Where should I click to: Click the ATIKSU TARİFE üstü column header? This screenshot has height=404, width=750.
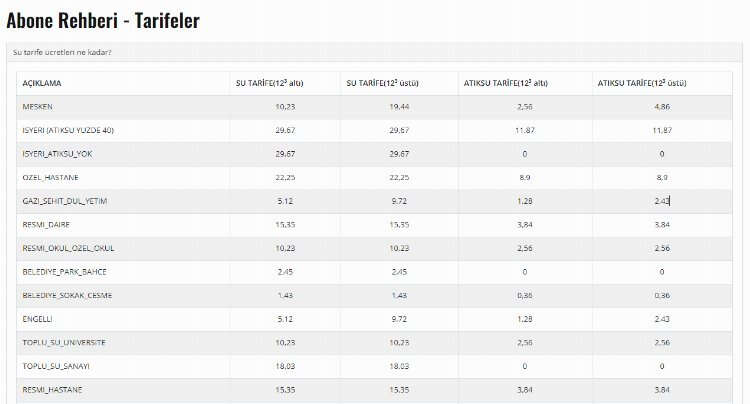tap(642, 83)
